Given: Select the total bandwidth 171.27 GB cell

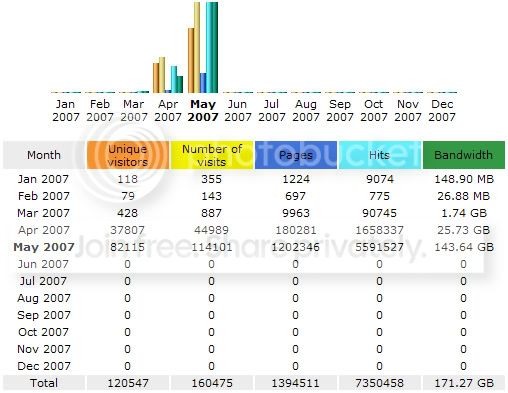Looking at the screenshot, I should [464, 383].
